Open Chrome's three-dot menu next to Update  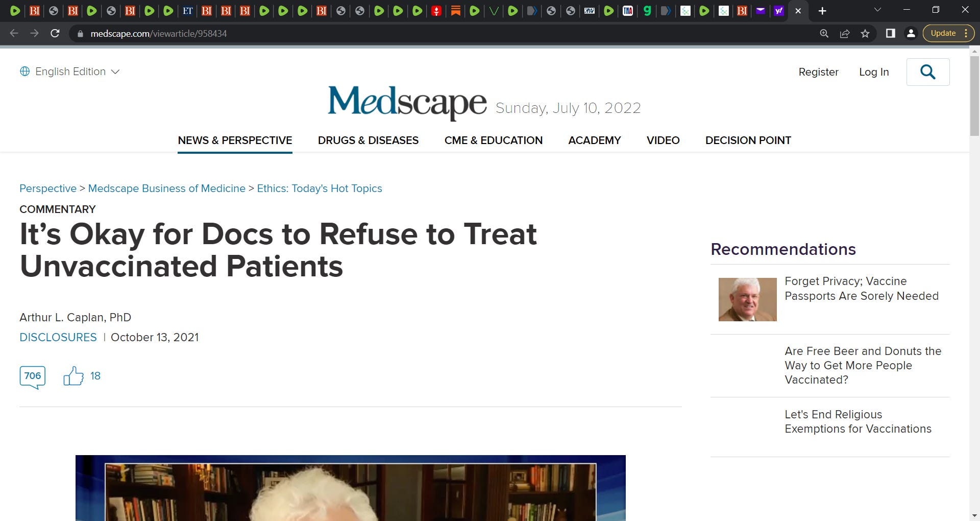pos(966,33)
